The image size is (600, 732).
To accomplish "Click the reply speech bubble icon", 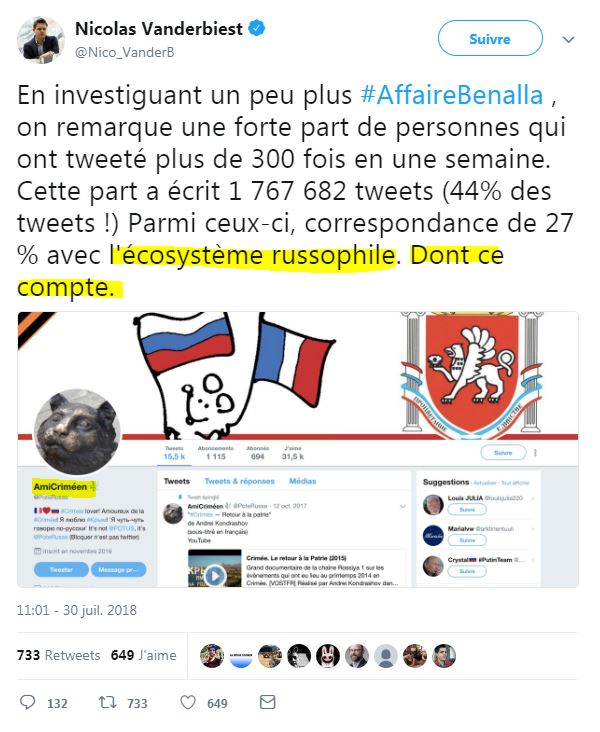I will tap(27, 702).
